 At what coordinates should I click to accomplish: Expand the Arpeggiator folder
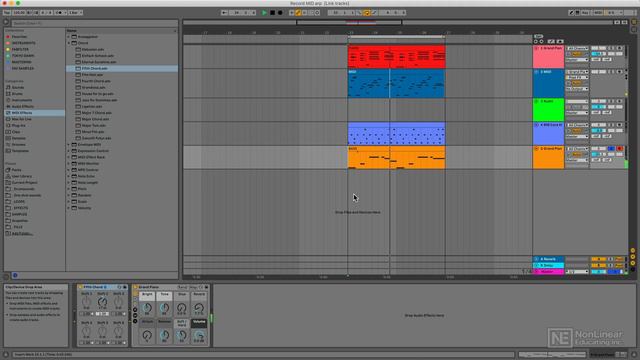click(69, 37)
